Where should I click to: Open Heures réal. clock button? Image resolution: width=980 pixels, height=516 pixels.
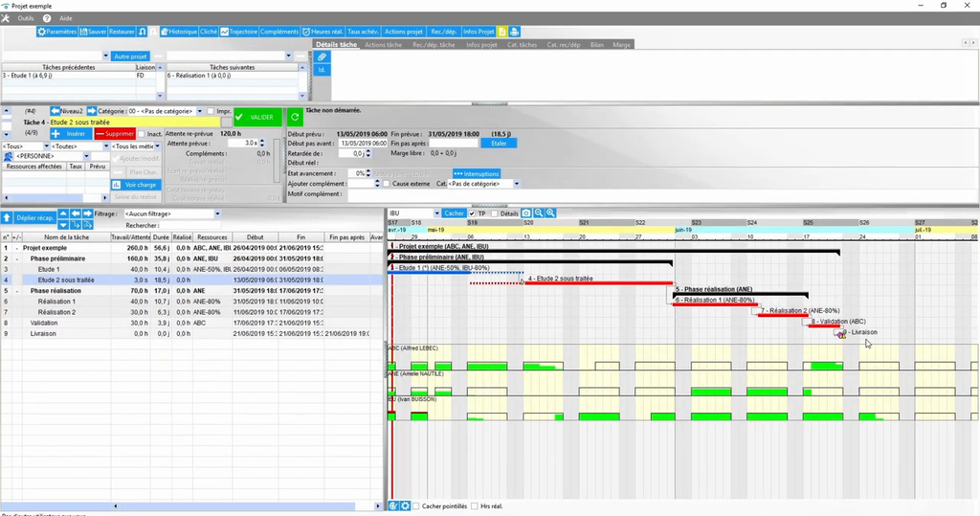tap(323, 32)
